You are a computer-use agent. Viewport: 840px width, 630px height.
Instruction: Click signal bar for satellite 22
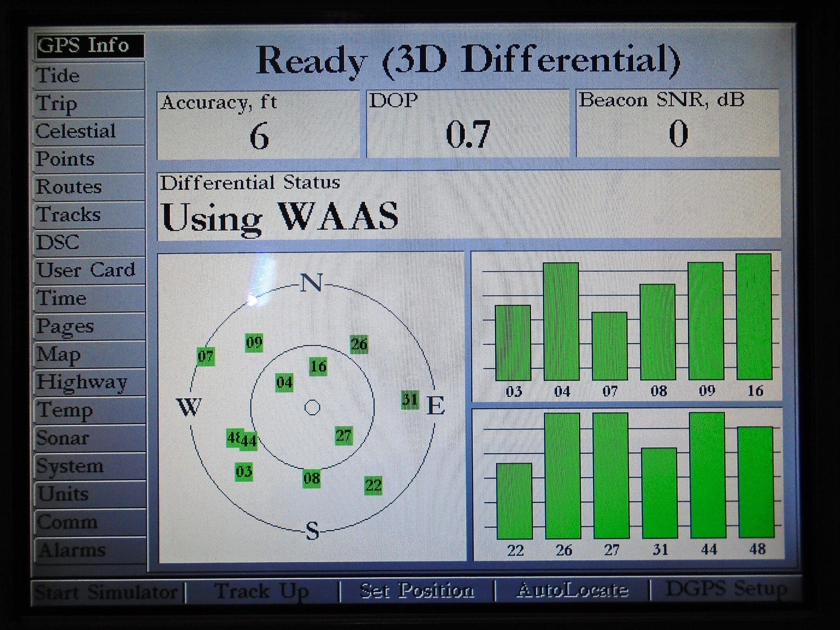[514, 501]
